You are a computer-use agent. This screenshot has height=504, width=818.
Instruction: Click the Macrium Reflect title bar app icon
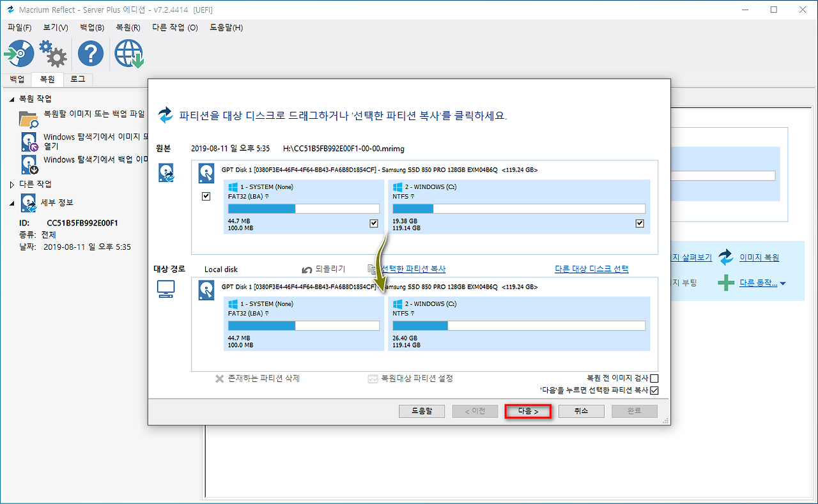(10, 10)
